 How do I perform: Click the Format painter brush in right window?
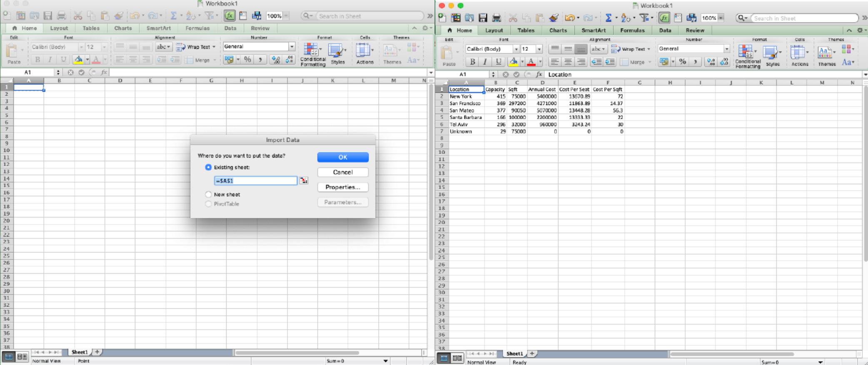click(x=554, y=18)
